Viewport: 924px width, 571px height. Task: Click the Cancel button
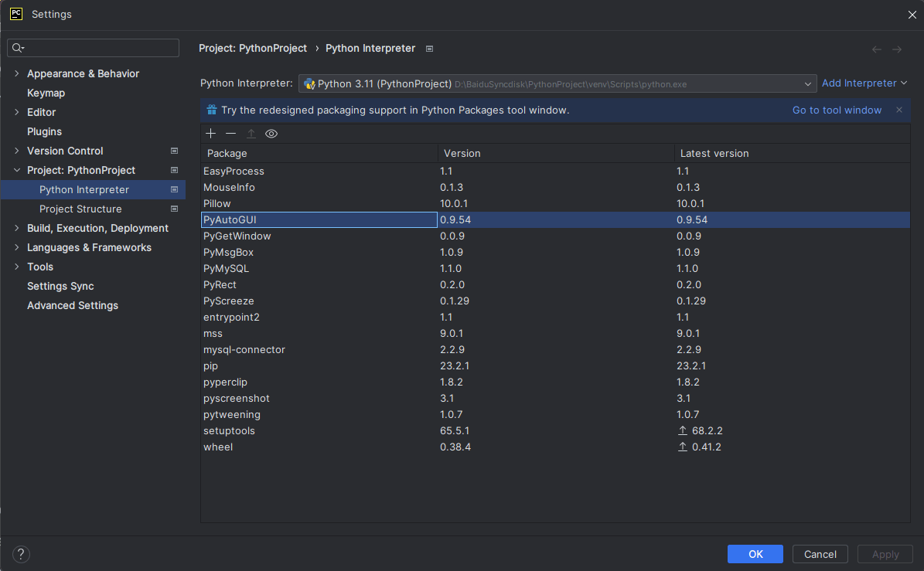(820, 554)
